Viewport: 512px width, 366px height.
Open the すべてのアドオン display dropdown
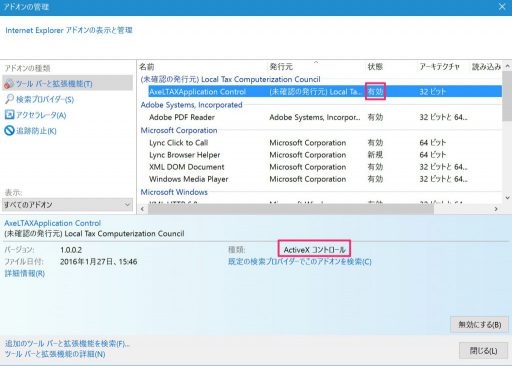pyautogui.click(x=67, y=204)
